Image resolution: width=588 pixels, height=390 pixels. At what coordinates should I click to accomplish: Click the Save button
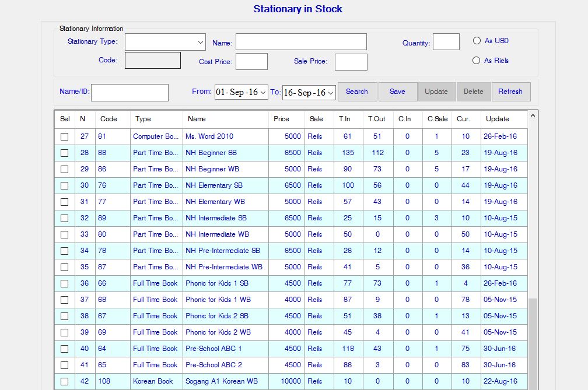pos(398,92)
